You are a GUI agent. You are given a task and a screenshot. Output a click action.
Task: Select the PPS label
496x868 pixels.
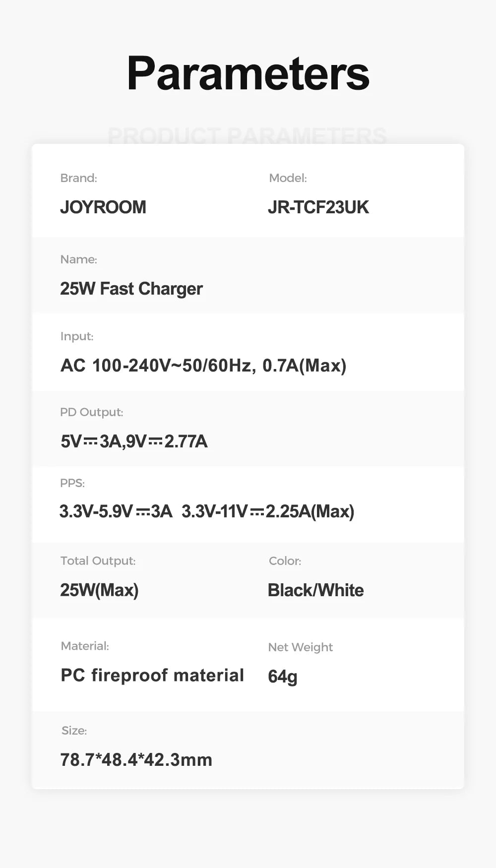(x=72, y=483)
